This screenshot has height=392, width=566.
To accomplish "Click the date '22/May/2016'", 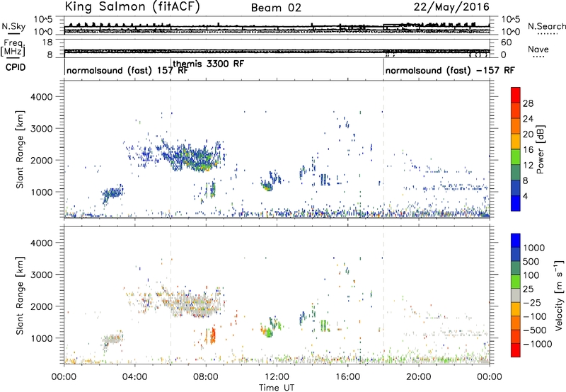I will click(451, 7).
